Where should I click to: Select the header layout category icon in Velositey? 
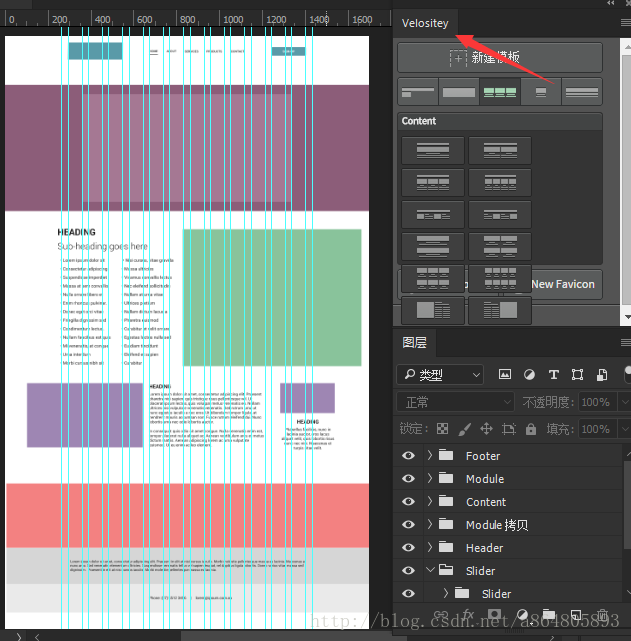(x=418, y=92)
